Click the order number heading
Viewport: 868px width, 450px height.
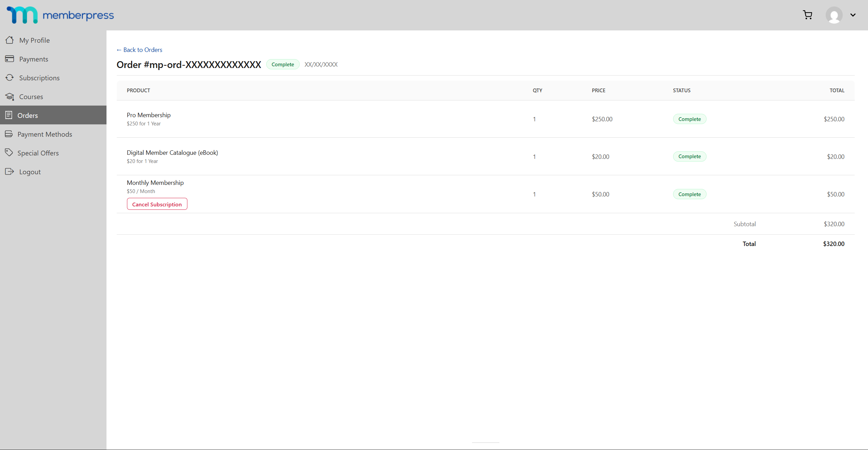(x=189, y=65)
